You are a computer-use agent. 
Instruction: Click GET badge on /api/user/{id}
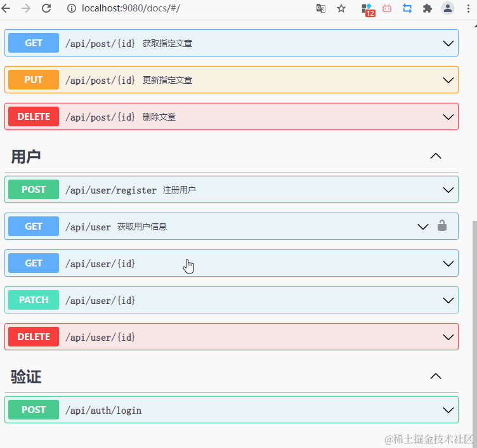(x=34, y=263)
